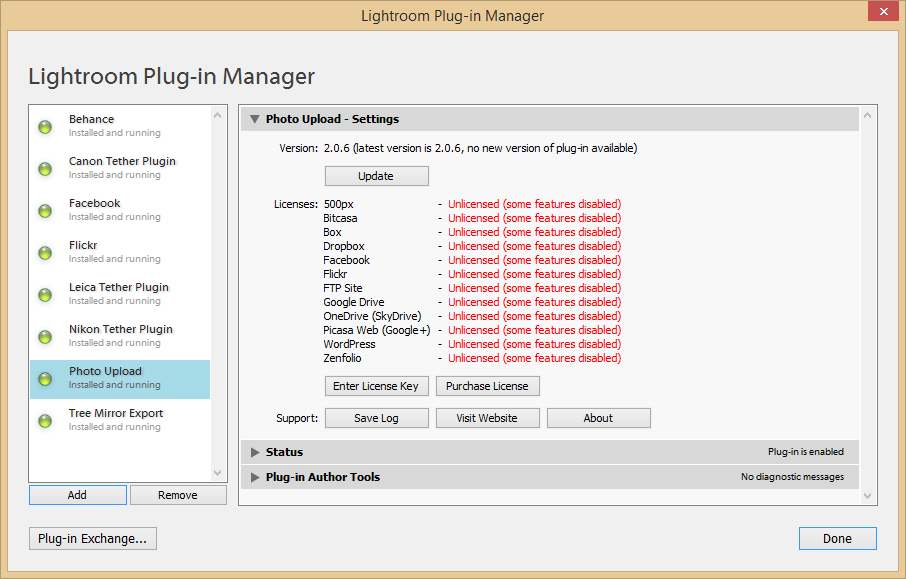Click the green status icon beside Behance

45,127
